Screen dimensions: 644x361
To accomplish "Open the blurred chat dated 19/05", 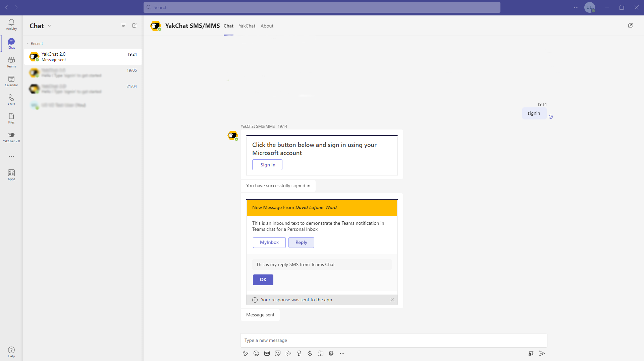I will (83, 73).
